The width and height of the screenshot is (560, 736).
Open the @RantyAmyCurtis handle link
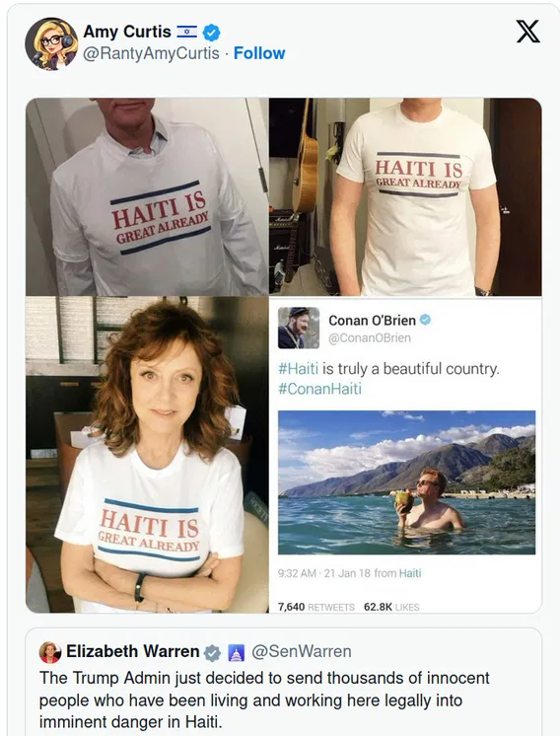coord(151,53)
